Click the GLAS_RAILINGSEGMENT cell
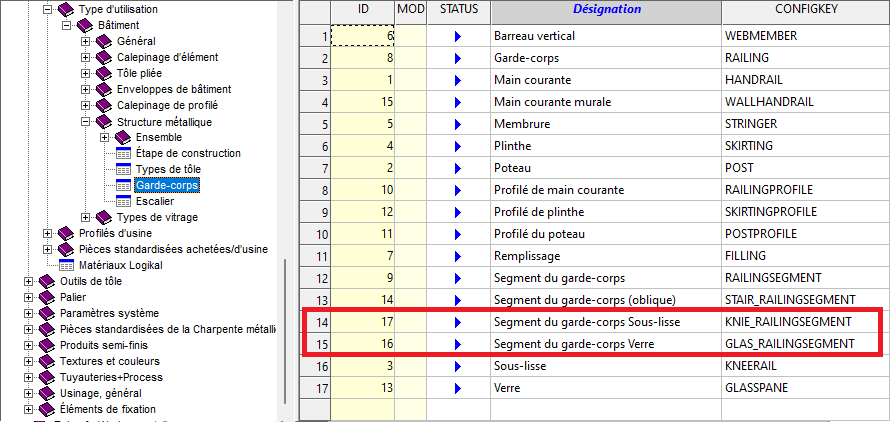 (806, 344)
